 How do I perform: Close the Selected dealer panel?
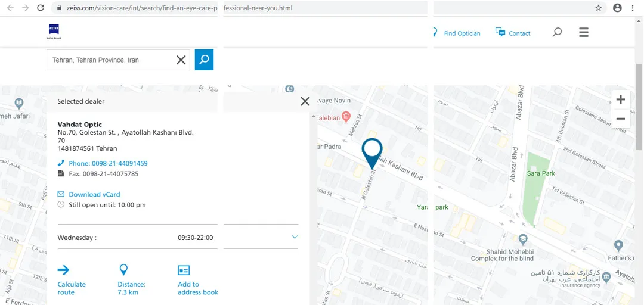point(305,101)
